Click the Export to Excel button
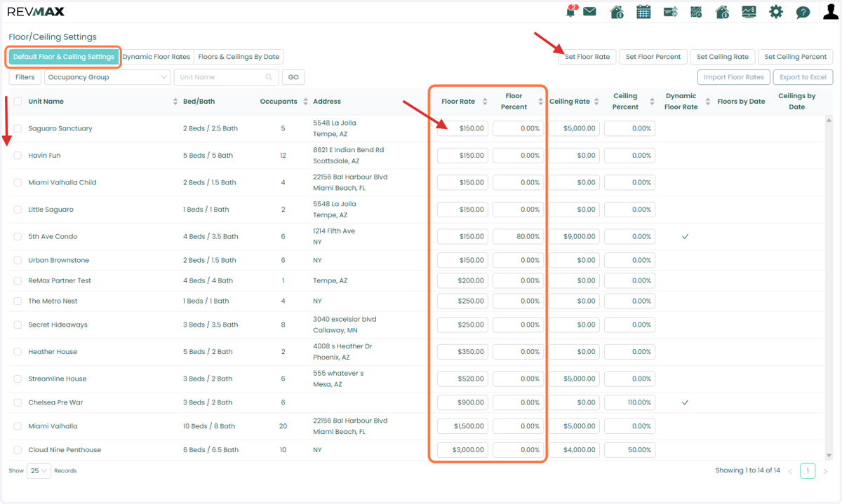842x504 pixels. pyautogui.click(x=803, y=77)
